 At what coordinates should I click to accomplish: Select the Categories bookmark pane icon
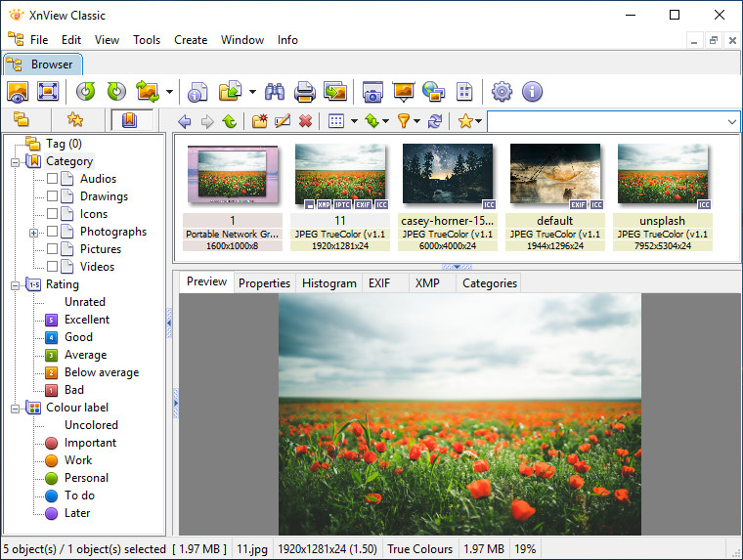[129, 120]
